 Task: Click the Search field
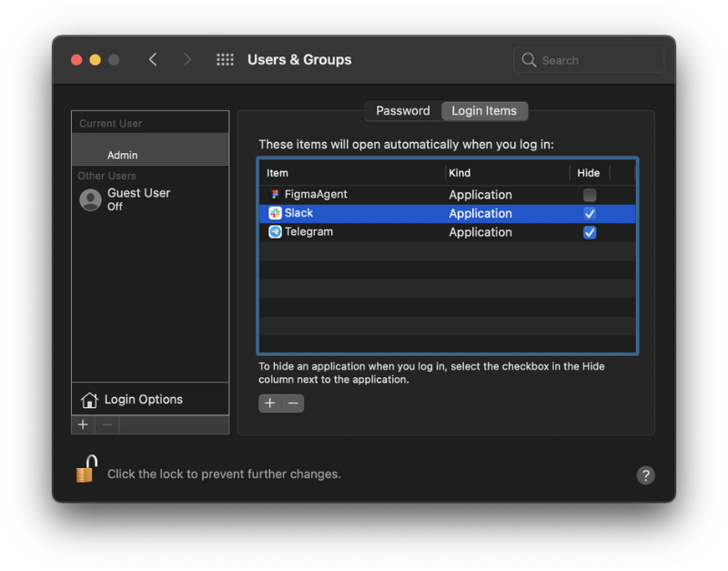(x=588, y=59)
